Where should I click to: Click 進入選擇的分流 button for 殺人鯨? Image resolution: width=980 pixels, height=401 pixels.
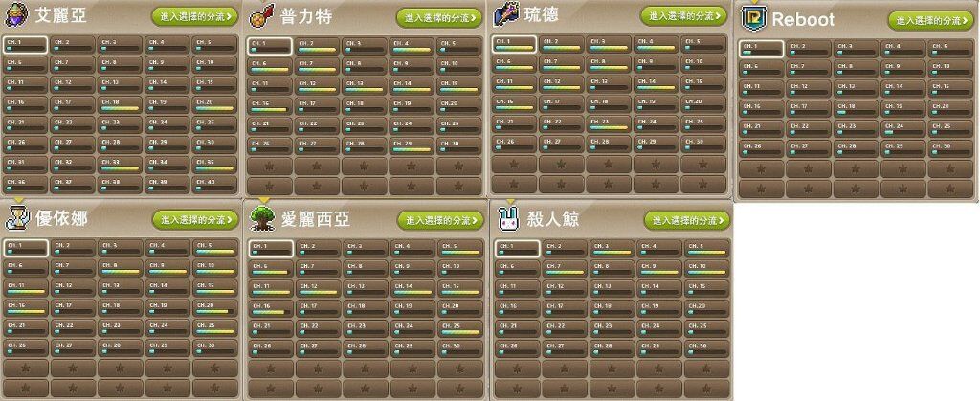[x=687, y=220]
